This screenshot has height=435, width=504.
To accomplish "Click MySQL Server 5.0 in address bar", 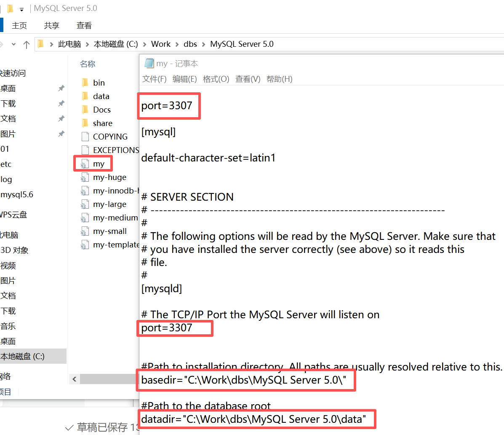I will pos(242,44).
